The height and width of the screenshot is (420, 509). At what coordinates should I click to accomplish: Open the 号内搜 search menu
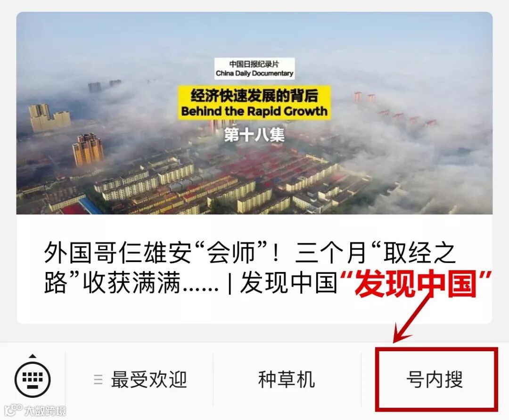[435, 379]
